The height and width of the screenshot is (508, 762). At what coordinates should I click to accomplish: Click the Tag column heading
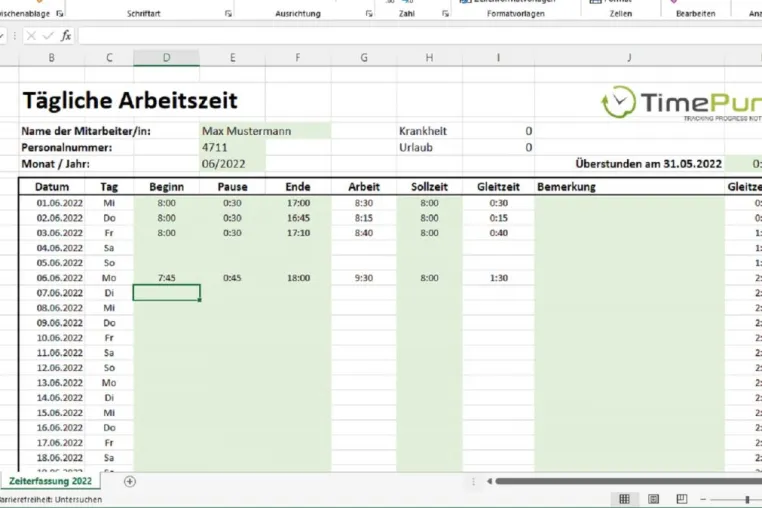pyautogui.click(x=109, y=187)
